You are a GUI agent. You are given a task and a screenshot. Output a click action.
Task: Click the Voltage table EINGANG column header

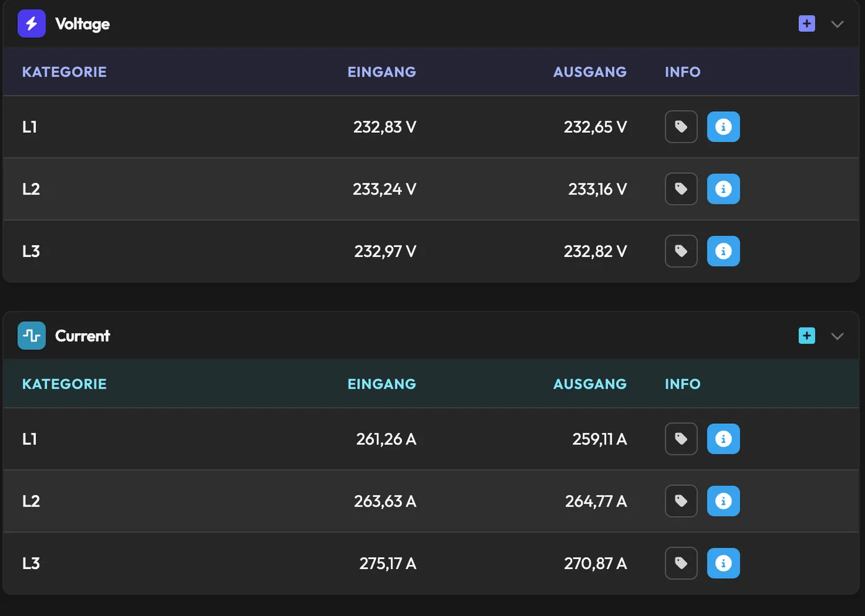point(382,72)
